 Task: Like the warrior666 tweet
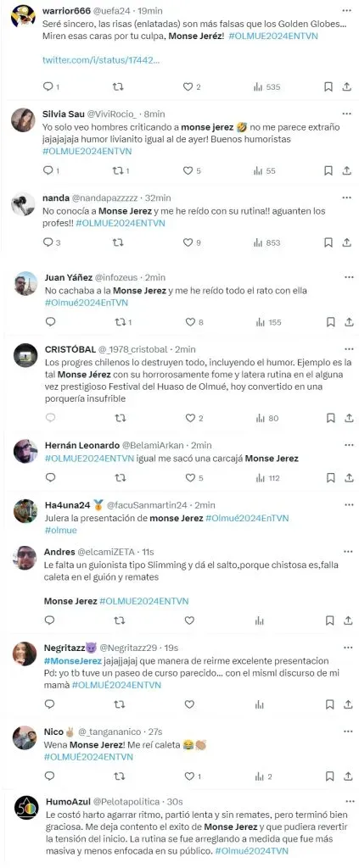[188, 86]
